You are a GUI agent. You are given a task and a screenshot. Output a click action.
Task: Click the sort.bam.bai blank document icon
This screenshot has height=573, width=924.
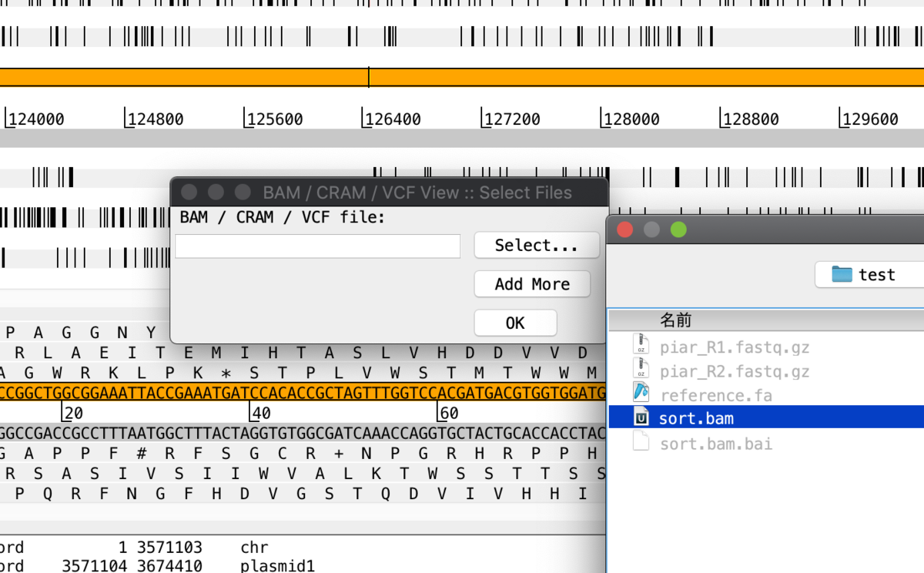tap(641, 442)
